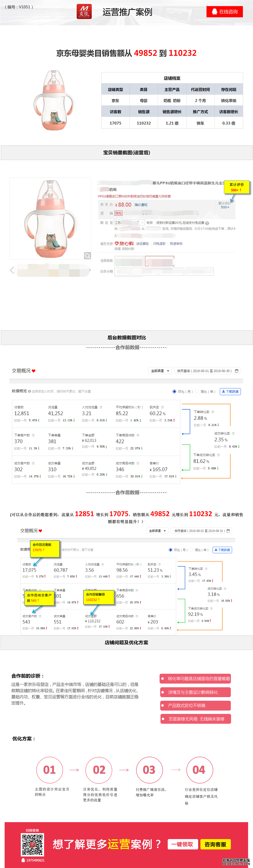
Task: Click help icon next to 跳失率 51.23%
Action: pyautogui.click(x=159, y=564)
